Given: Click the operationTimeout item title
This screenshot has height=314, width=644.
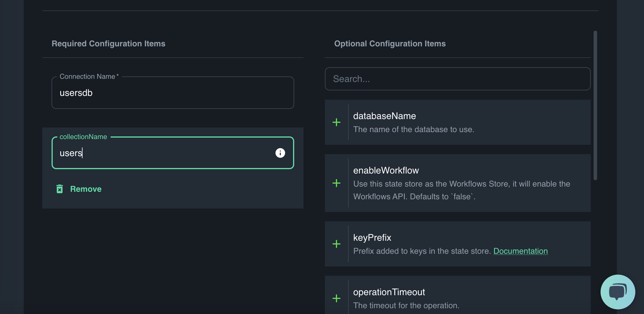Looking at the screenshot, I should tap(389, 292).
